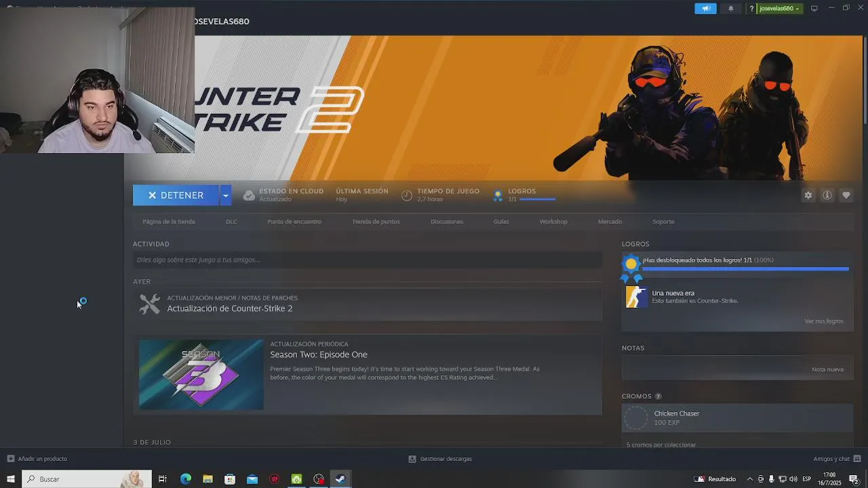Click the volume speaker tray icon
Image resolution: width=868 pixels, height=488 pixels.
tap(793, 479)
